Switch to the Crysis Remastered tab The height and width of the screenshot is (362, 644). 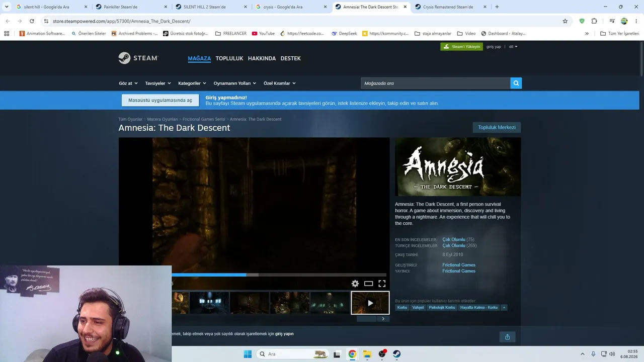pyautogui.click(x=450, y=7)
